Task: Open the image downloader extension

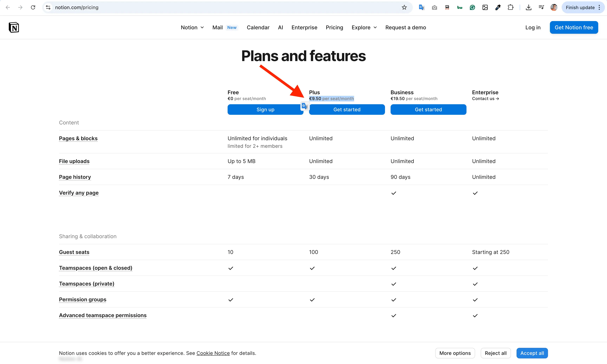Action: click(485, 7)
